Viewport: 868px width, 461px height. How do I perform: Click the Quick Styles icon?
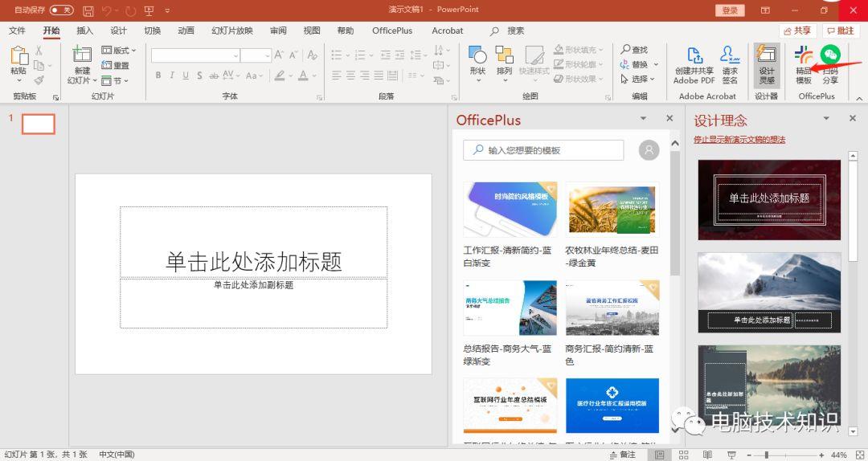[534, 55]
